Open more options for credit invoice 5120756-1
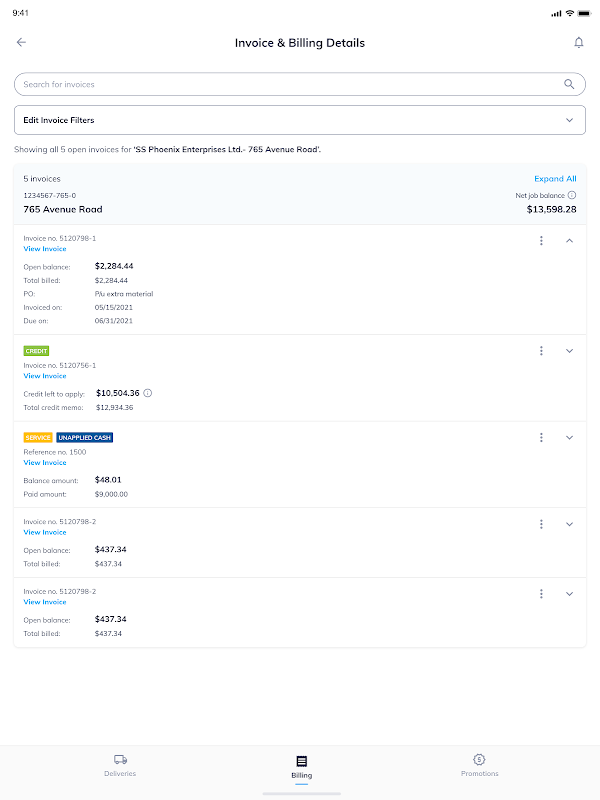 pyautogui.click(x=541, y=351)
